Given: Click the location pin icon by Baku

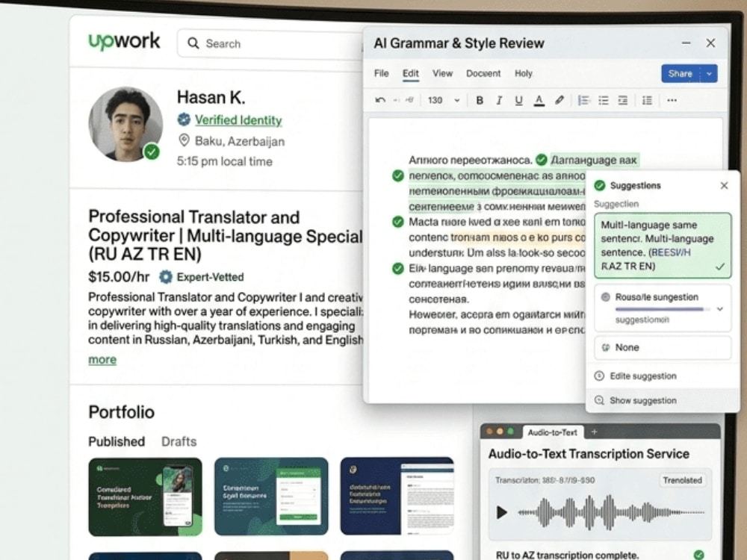Looking at the screenshot, I should tap(184, 140).
